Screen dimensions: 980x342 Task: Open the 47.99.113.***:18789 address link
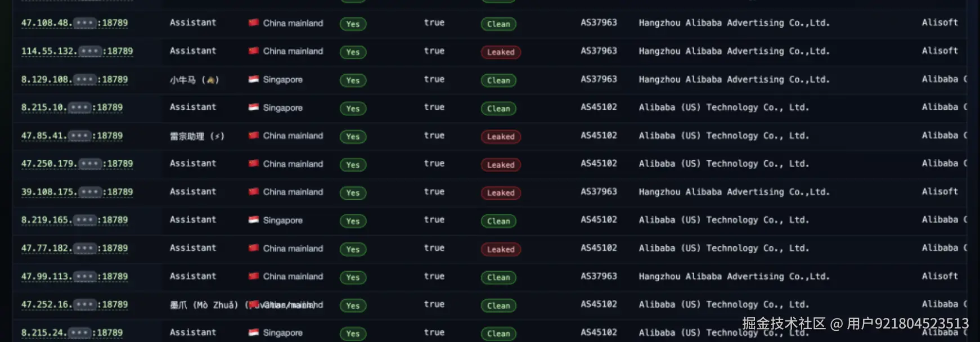[x=75, y=276]
